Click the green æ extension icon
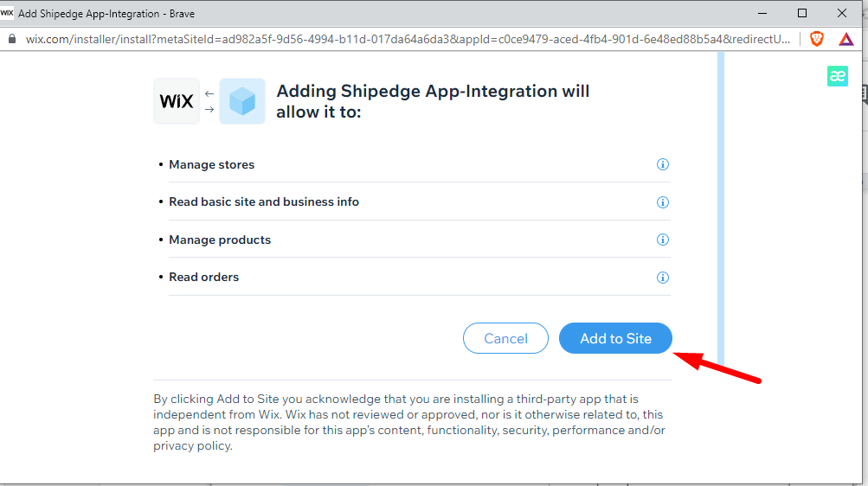Screen dimensions: 868x486 point(838,76)
